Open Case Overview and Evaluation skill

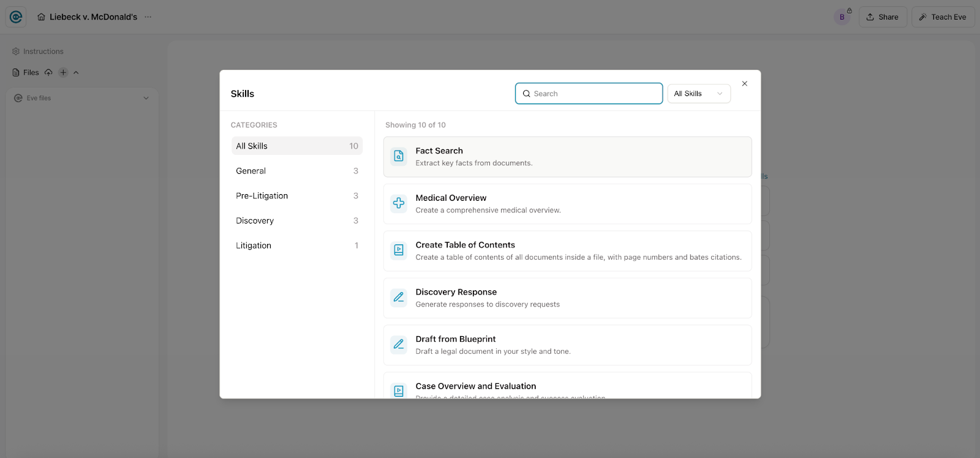(x=567, y=386)
